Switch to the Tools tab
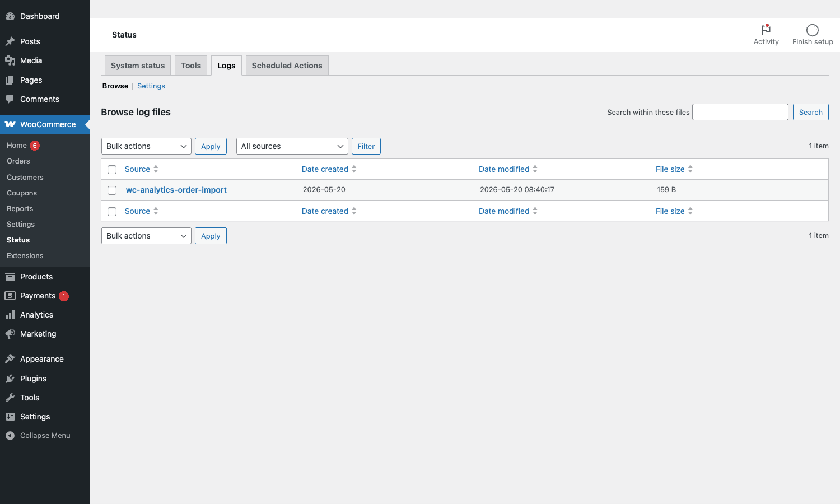This screenshot has width=840, height=504. 191,66
